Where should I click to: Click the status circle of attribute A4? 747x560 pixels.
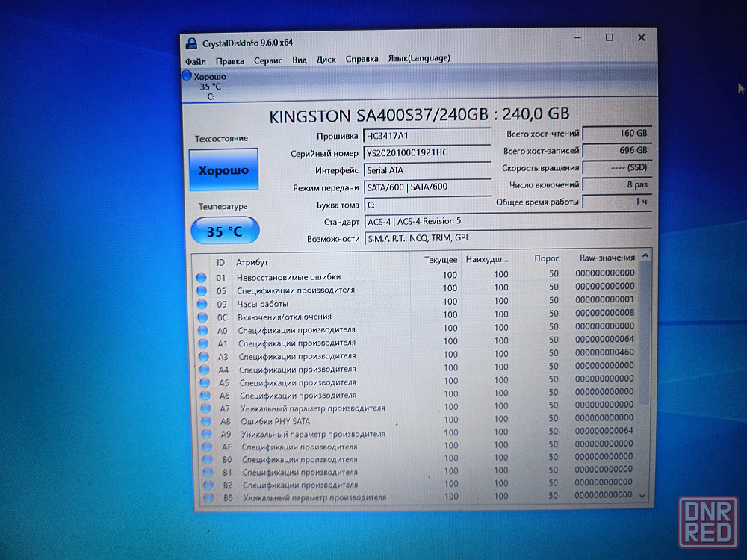coord(205,369)
